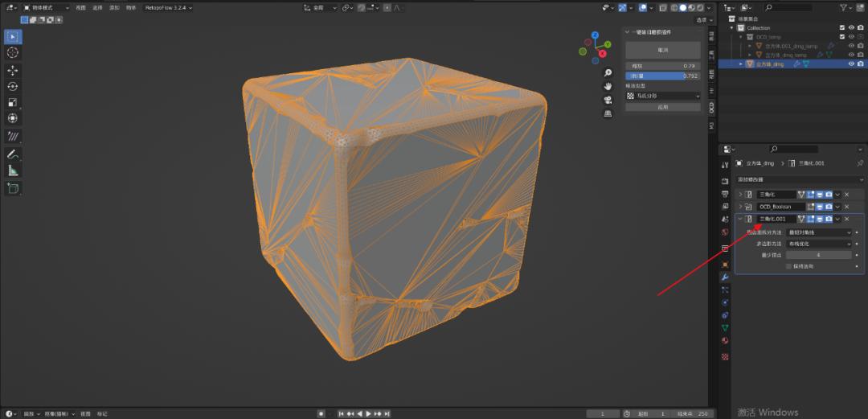
Task: Adjust the blue 0.792 value slider
Action: [662, 76]
